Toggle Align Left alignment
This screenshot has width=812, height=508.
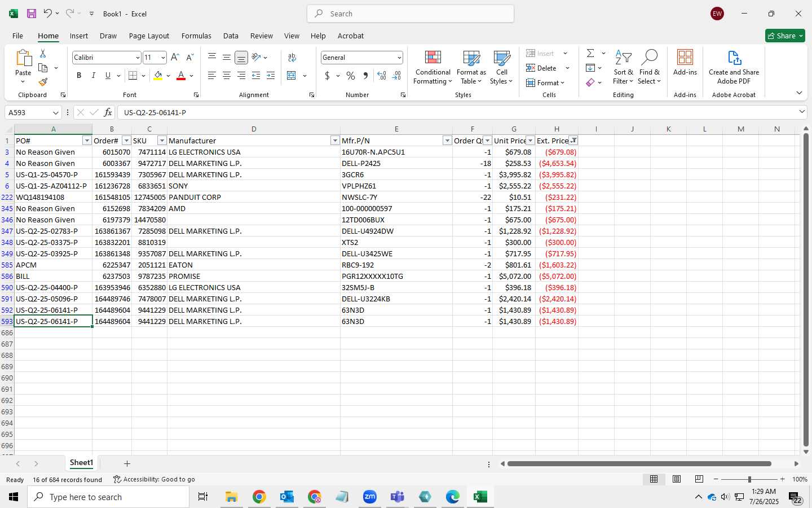[x=211, y=76]
